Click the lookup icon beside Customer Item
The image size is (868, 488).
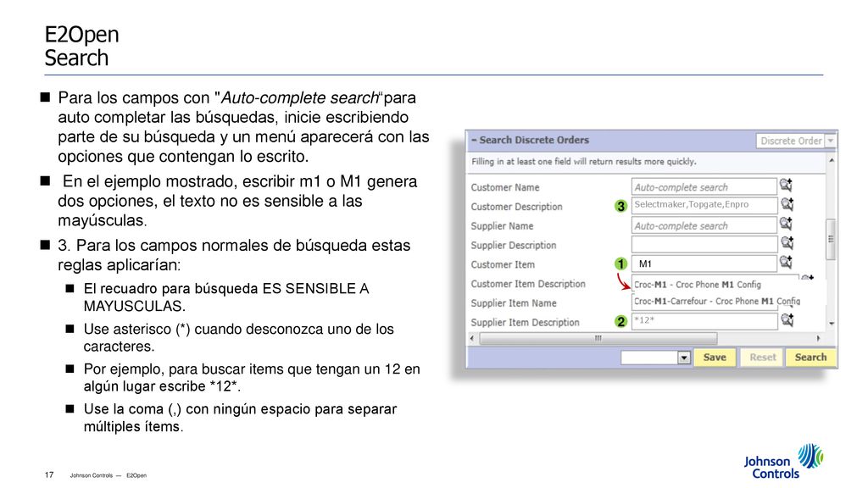(x=786, y=263)
